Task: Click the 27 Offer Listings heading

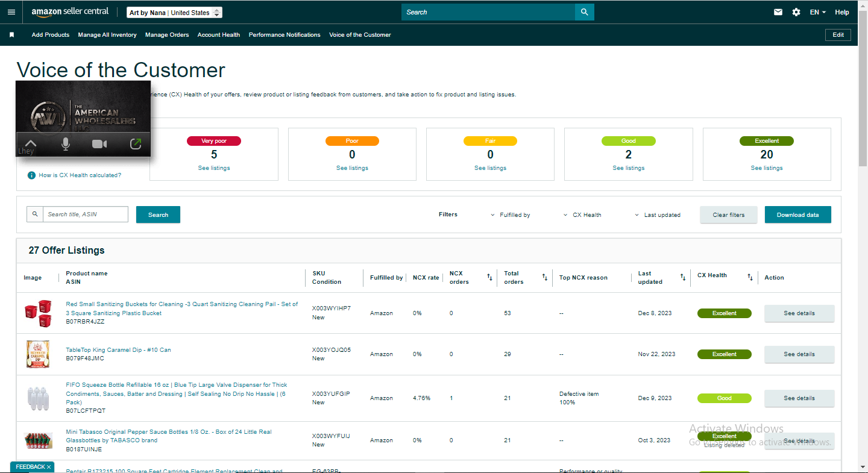Action: pos(66,251)
